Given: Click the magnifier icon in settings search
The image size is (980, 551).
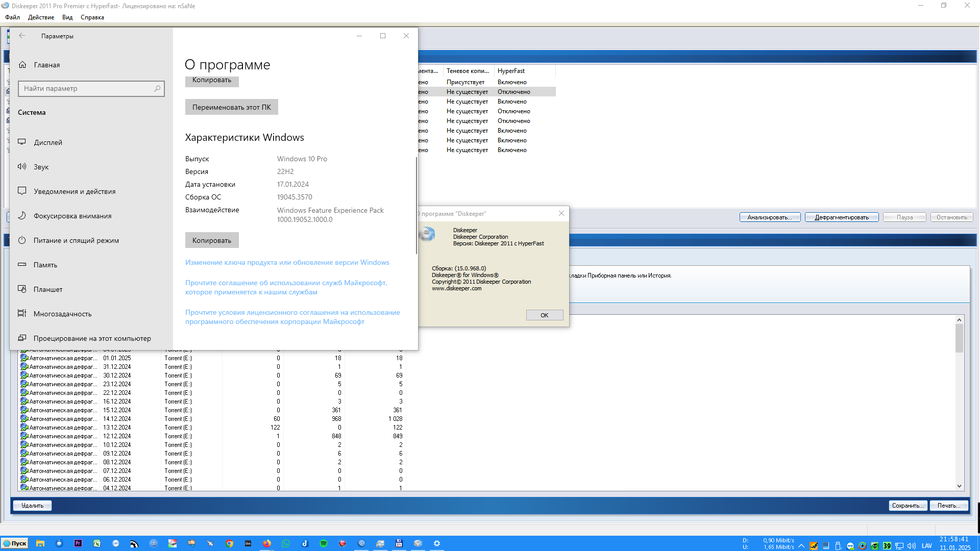Looking at the screenshot, I should click(x=157, y=89).
